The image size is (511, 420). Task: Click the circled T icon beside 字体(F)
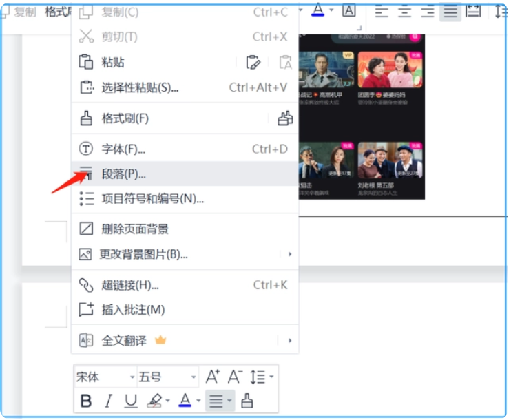coord(86,149)
